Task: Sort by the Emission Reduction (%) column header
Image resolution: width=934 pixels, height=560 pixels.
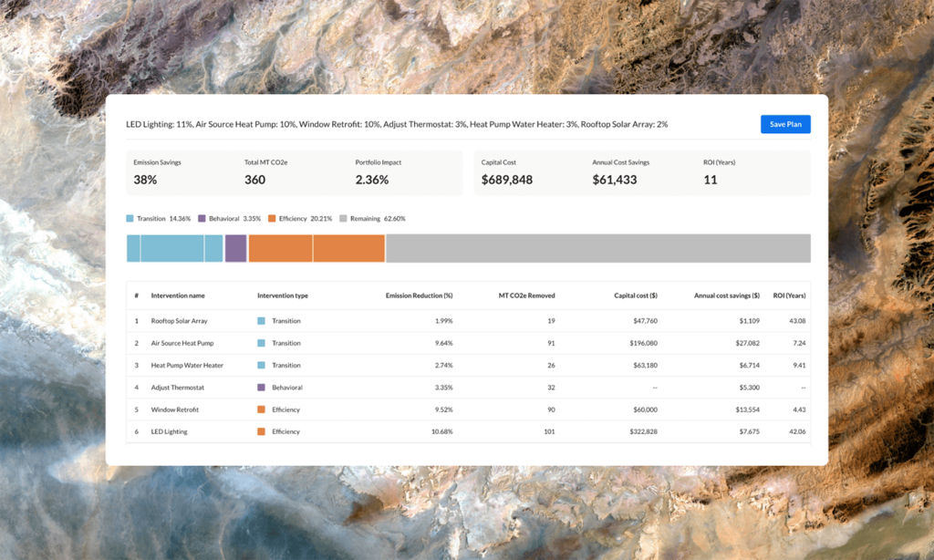Action: point(420,296)
